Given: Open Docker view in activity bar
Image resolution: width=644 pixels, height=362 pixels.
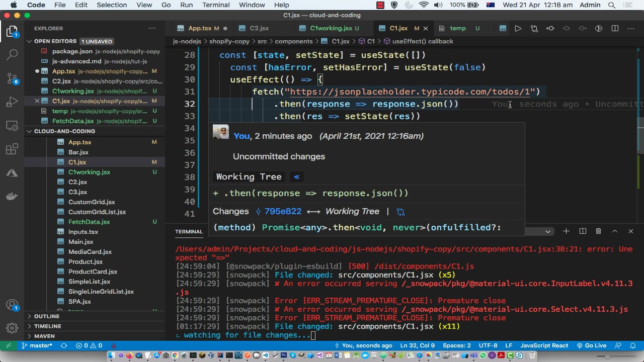Looking at the screenshot, I should [12, 196].
